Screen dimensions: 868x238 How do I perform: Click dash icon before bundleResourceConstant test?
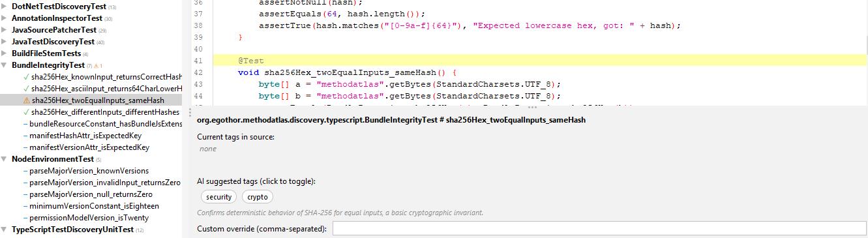(25, 124)
